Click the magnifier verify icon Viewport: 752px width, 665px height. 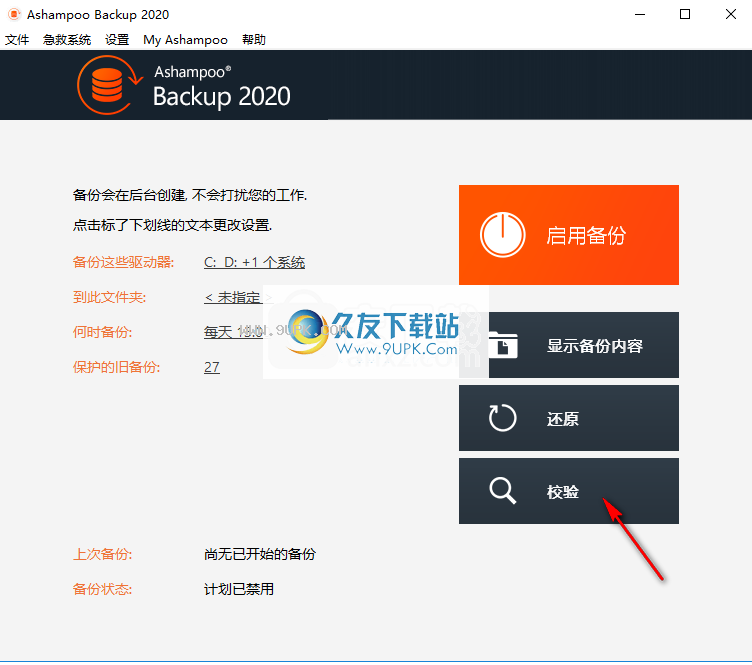click(x=502, y=490)
